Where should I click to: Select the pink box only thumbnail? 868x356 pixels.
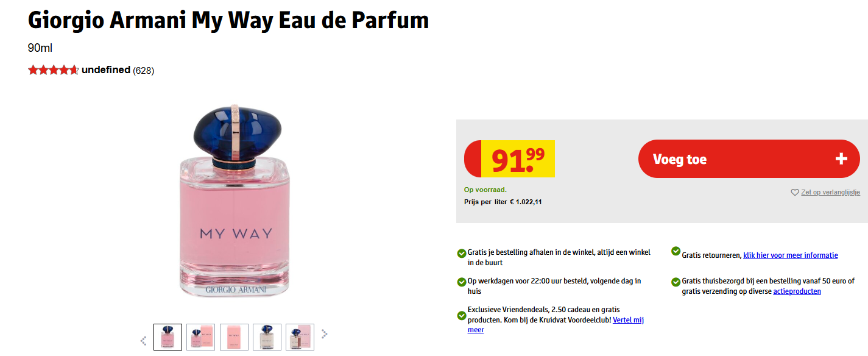coord(234,337)
